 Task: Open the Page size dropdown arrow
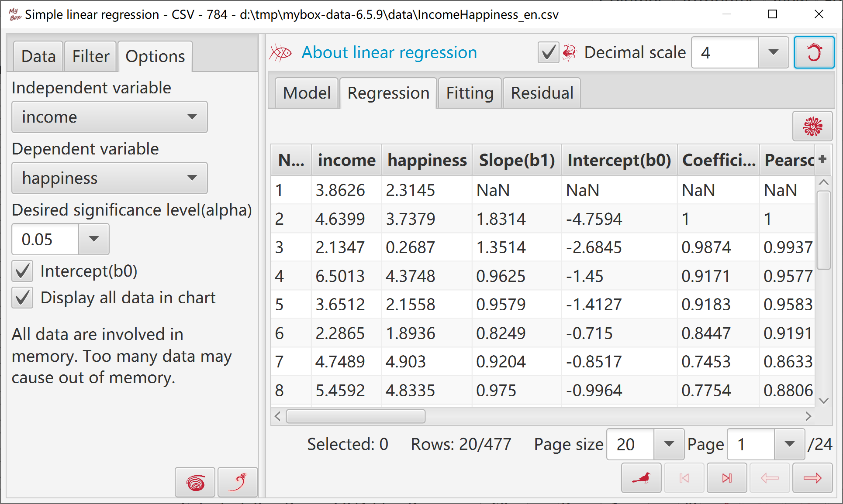pyautogui.click(x=669, y=444)
